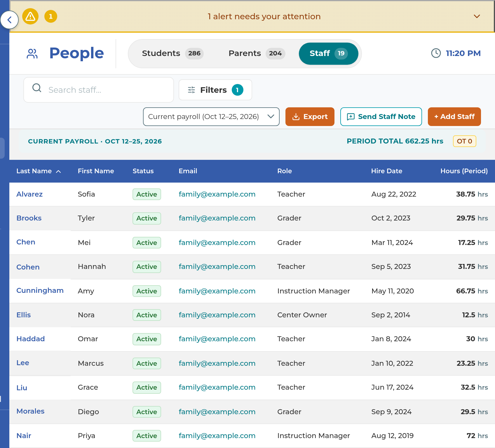Open the Ellis staff profile link
Image resolution: width=495 pixels, height=448 pixels.
pos(24,315)
